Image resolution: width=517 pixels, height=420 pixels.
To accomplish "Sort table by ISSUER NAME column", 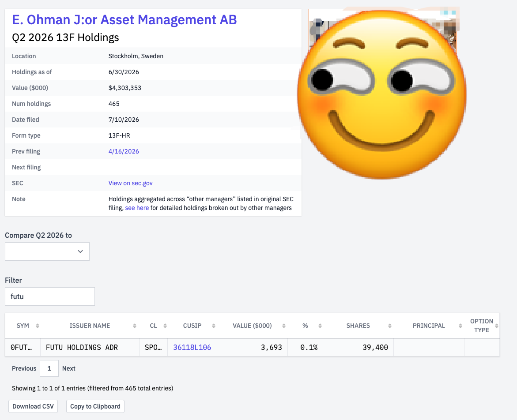I will tap(90, 326).
